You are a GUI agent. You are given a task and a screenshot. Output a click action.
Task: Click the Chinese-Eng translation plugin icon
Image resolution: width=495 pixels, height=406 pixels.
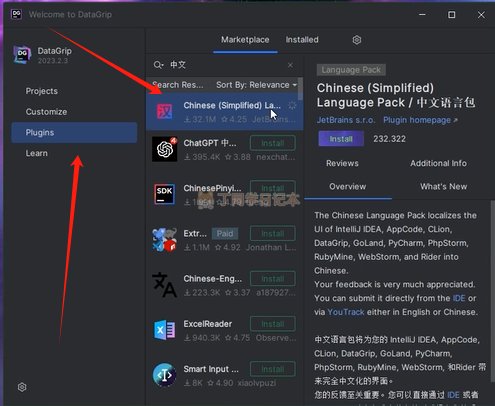(x=164, y=284)
